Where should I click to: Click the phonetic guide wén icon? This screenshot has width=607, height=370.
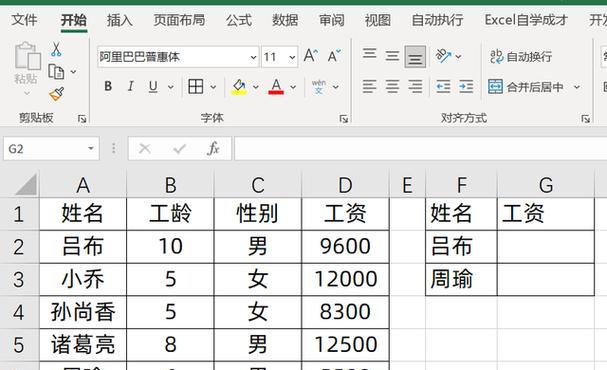pos(319,87)
